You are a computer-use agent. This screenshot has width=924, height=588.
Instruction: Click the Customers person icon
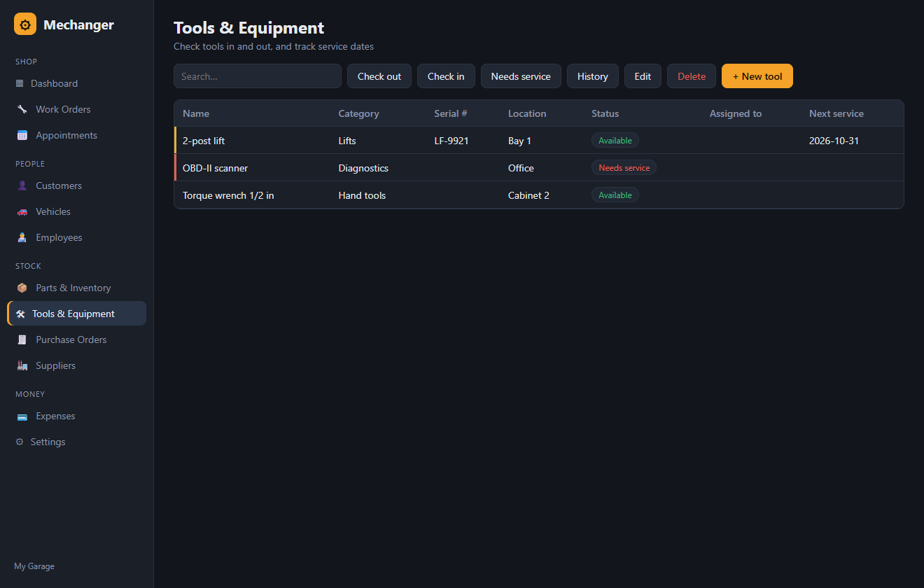click(x=22, y=185)
